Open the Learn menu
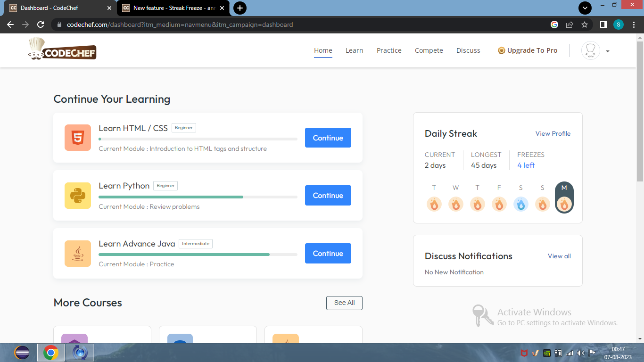 pos(354,50)
